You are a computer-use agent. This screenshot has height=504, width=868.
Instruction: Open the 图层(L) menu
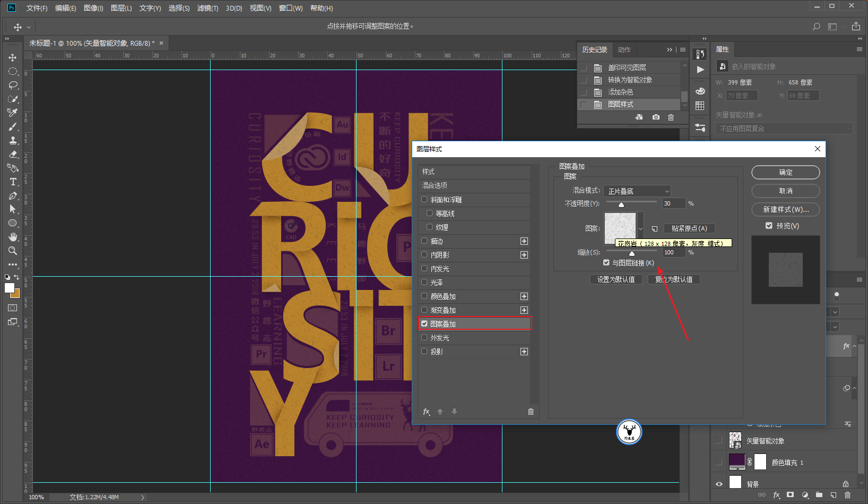point(121,8)
